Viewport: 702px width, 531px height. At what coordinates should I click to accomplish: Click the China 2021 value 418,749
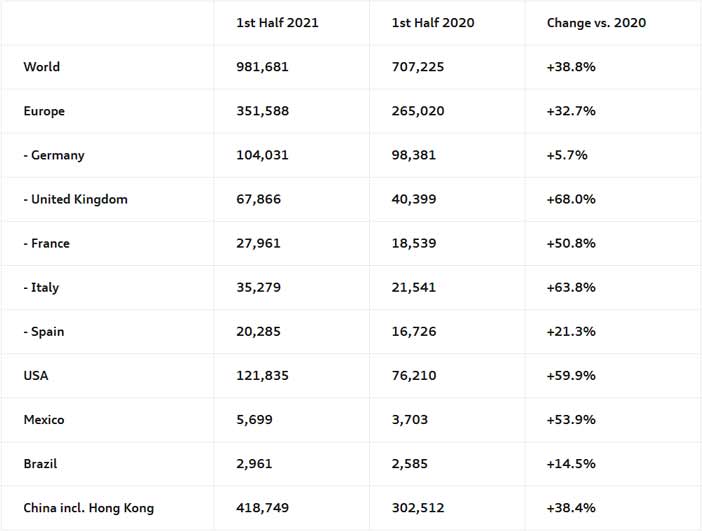coord(262,508)
